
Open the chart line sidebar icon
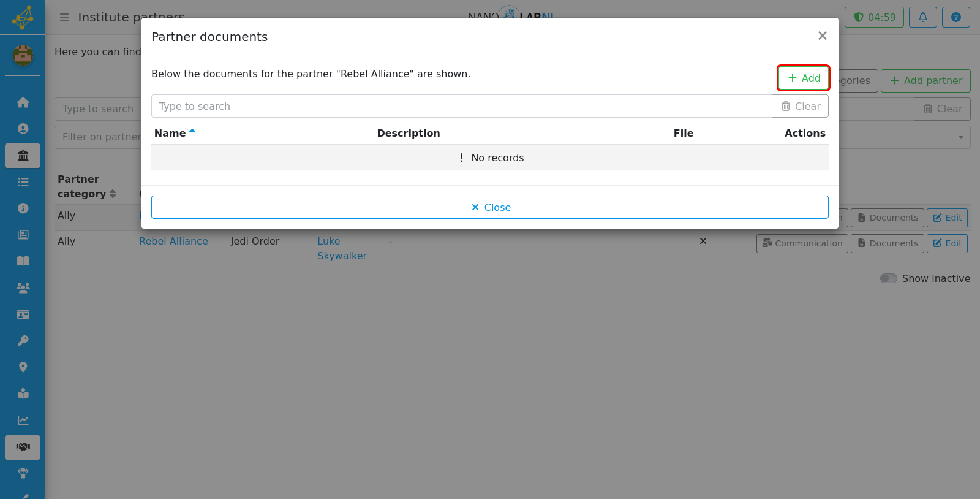(x=23, y=421)
